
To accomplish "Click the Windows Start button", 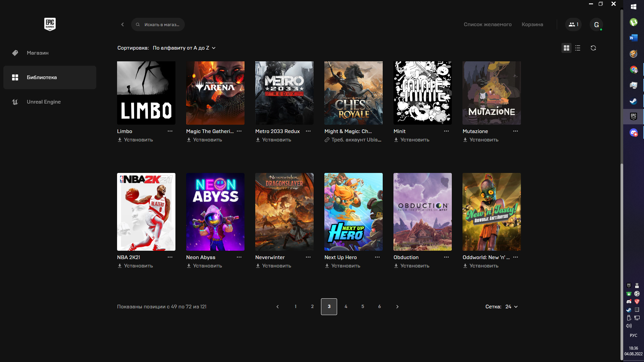I will pyautogui.click(x=634, y=7).
